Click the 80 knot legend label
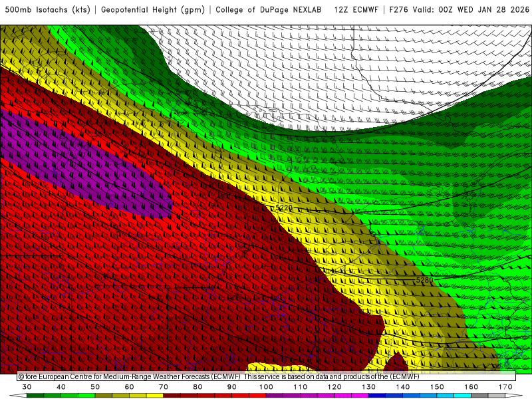Image resolution: width=532 pixels, height=399 pixels. pos(198,387)
